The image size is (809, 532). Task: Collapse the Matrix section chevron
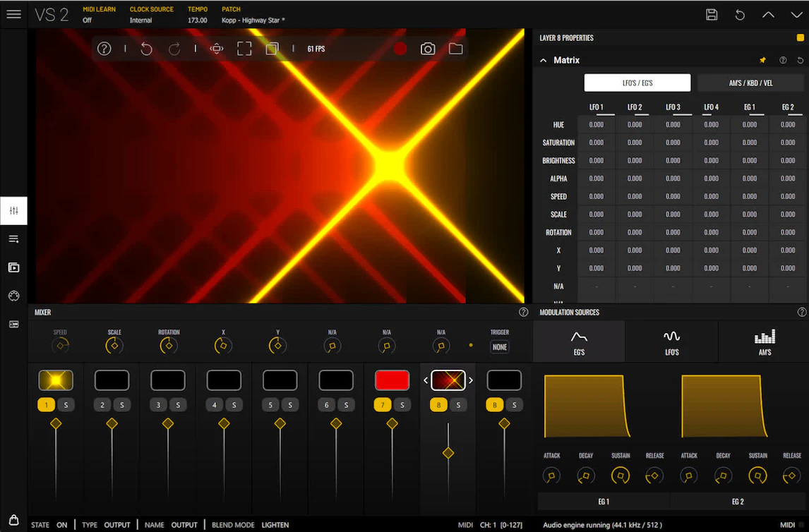click(x=544, y=61)
